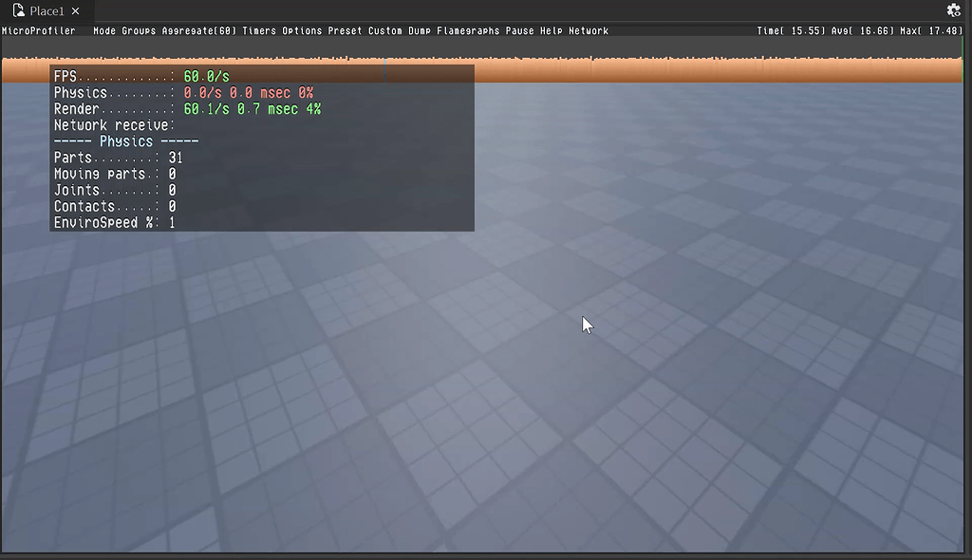Click the frame time graph bar
Screen dimensions: 972x560
664,69
